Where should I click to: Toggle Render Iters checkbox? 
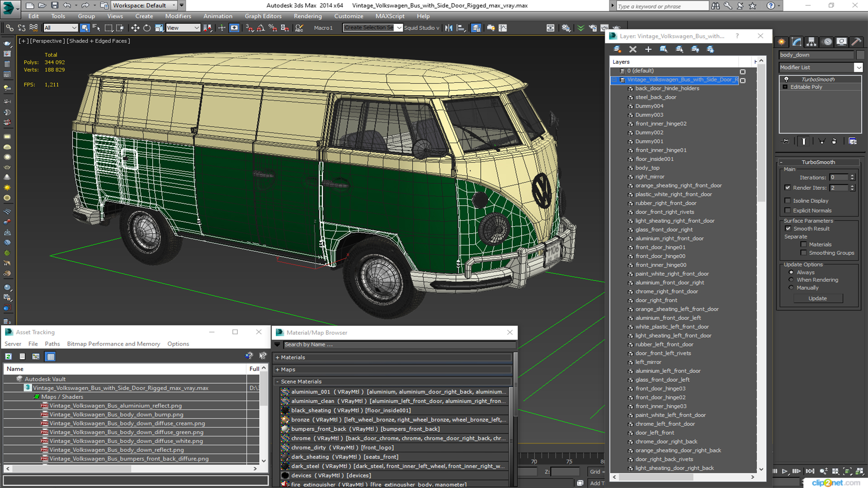(788, 188)
